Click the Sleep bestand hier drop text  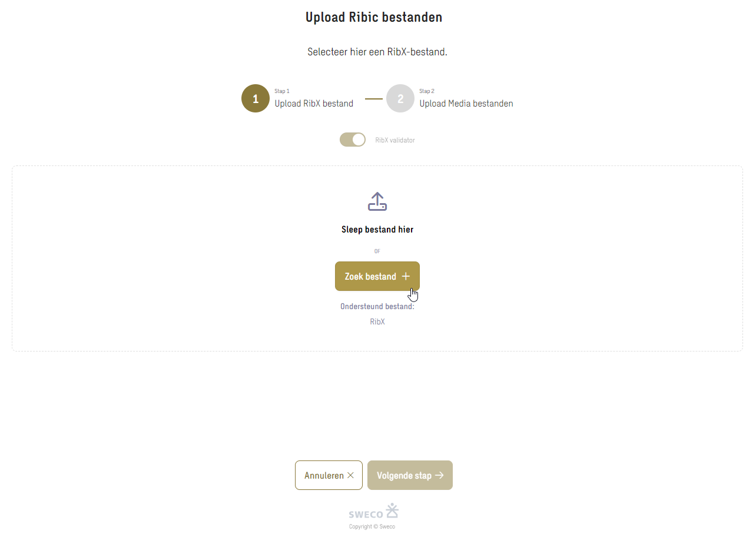377,230
